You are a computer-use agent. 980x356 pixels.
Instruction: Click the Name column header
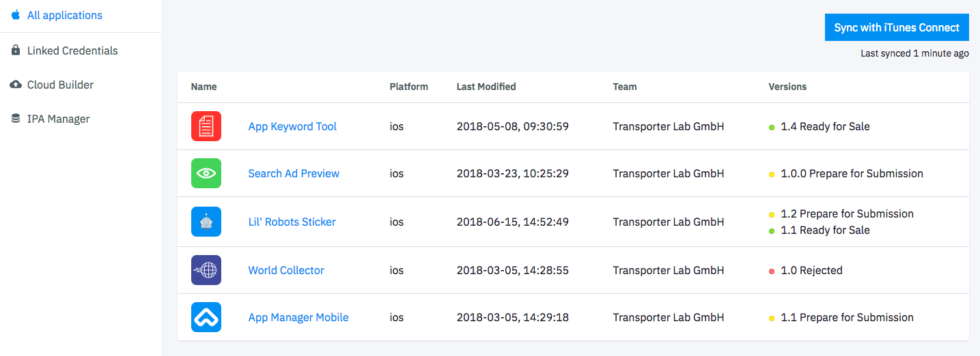pyautogui.click(x=204, y=87)
